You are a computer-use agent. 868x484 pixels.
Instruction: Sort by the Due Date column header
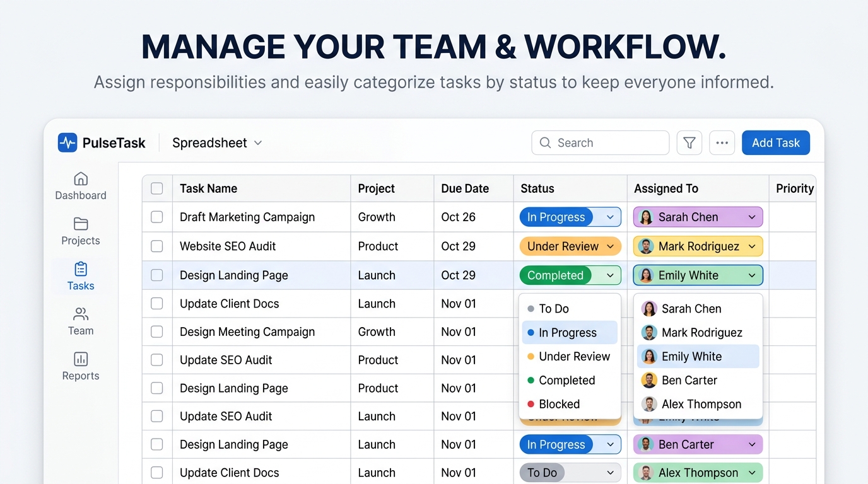[465, 188]
